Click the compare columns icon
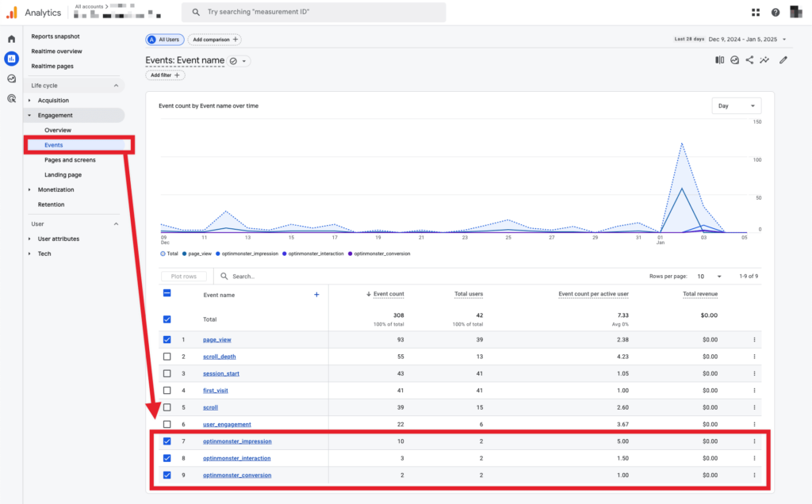The height and width of the screenshot is (504, 812). click(720, 60)
